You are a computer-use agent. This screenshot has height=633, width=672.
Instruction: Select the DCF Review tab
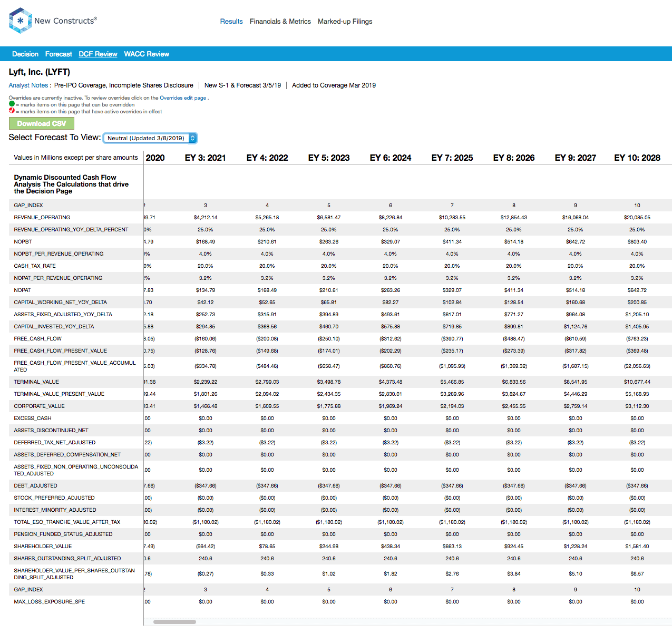point(98,54)
